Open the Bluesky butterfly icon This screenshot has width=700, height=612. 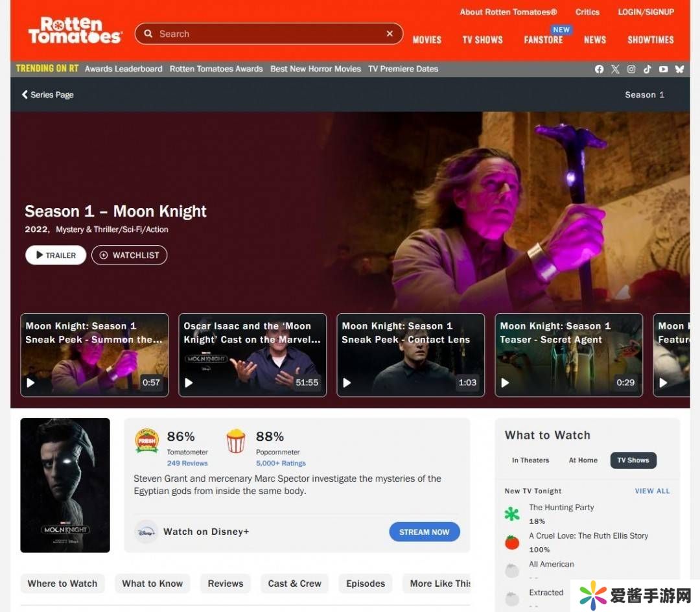click(679, 69)
